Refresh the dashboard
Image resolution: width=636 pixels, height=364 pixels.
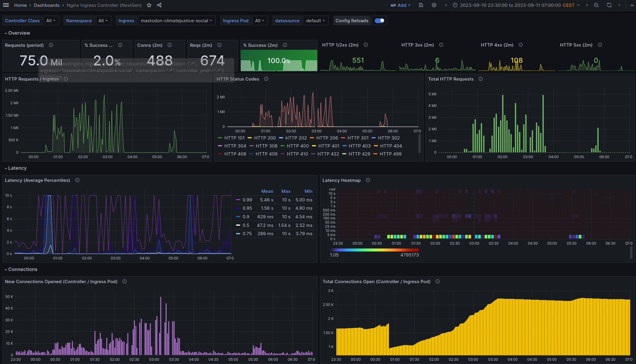(609, 5)
